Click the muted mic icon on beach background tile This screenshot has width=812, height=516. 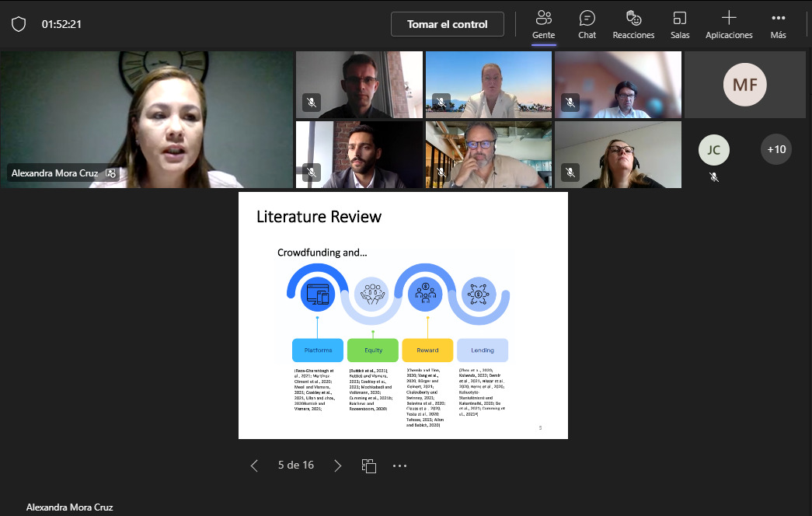(x=441, y=102)
